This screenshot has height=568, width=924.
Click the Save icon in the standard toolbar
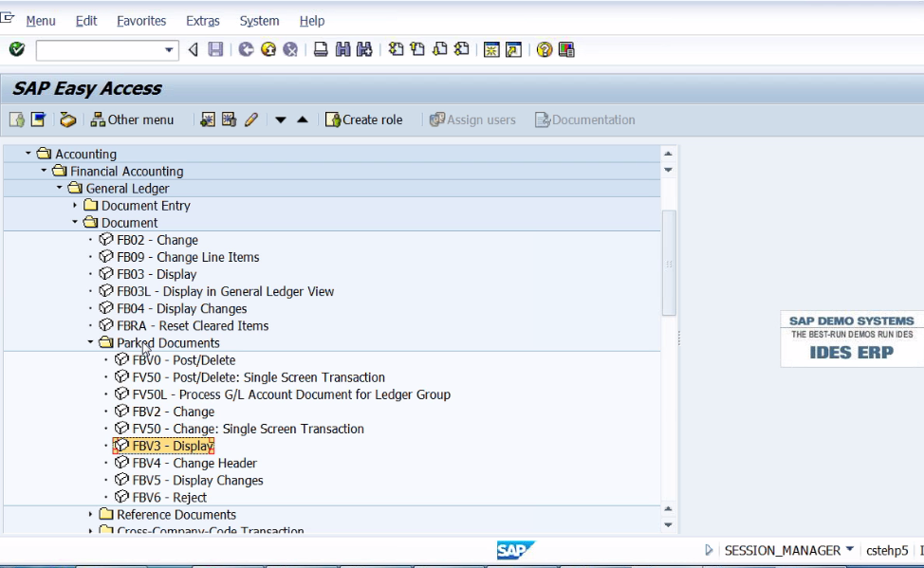[215, 49]
